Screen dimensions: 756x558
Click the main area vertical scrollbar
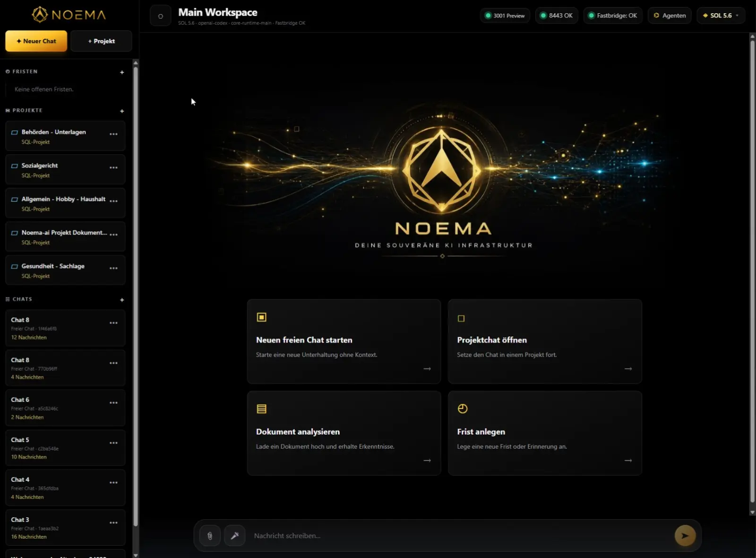[752, 271]
